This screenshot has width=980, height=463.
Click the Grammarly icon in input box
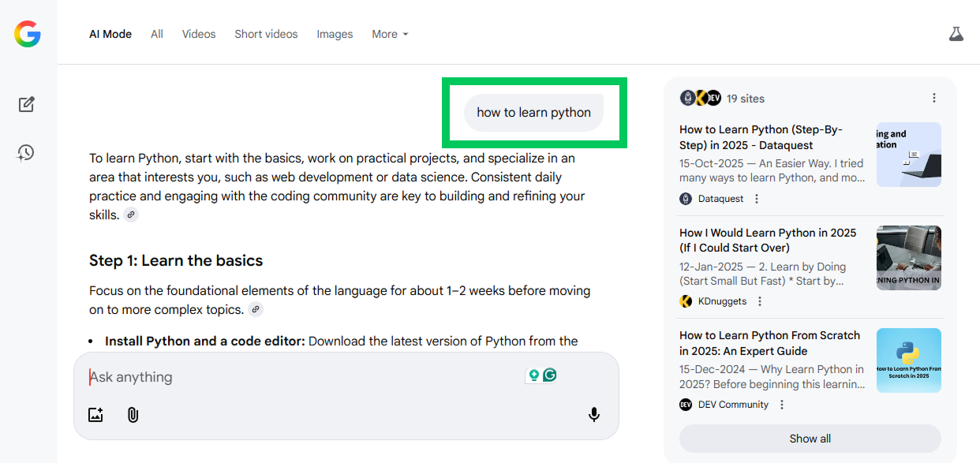click(550, 375)
